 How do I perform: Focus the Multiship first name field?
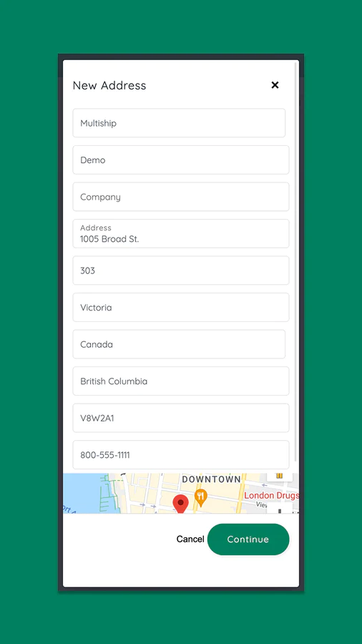point(179,123)
